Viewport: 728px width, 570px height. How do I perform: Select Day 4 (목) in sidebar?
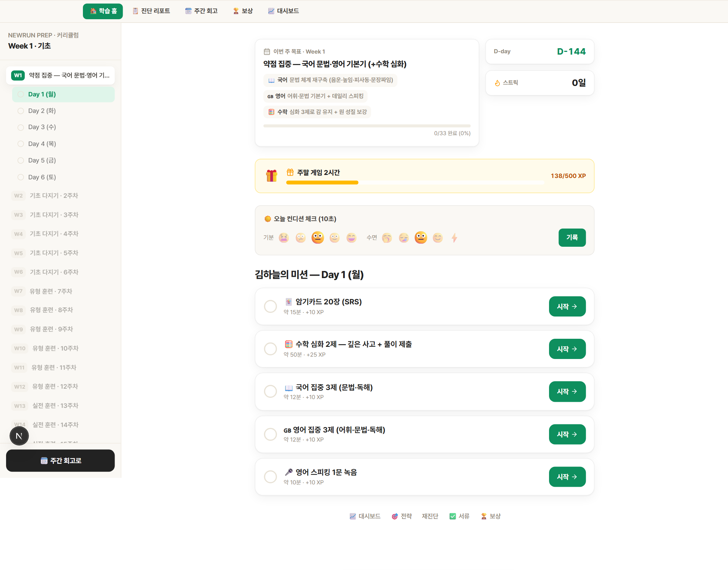[x=63, y=144]
